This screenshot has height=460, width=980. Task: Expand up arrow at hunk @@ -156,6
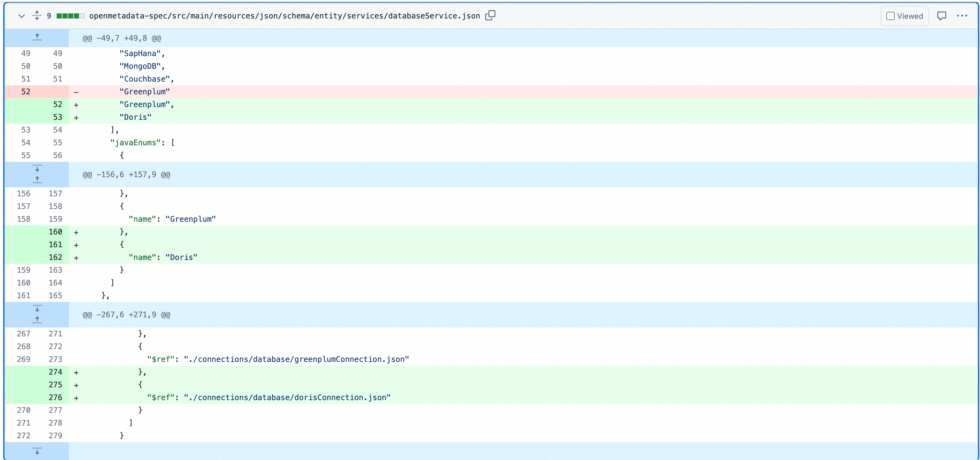37,180
